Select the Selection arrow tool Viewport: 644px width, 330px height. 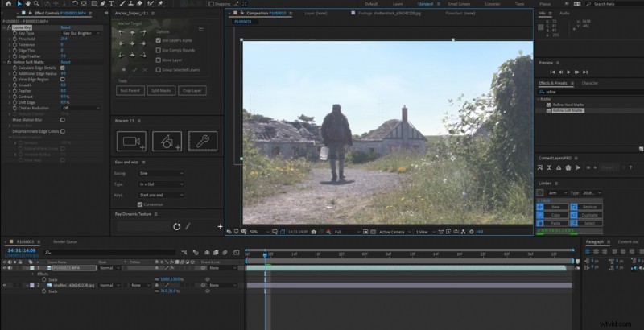click(19, 4)
